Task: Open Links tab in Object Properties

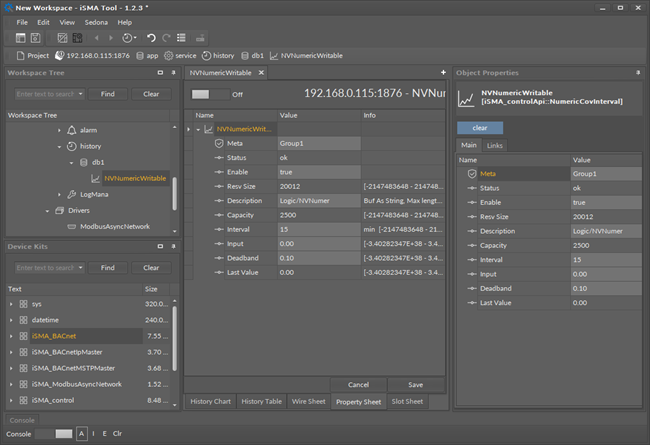Action: point(495,146)
